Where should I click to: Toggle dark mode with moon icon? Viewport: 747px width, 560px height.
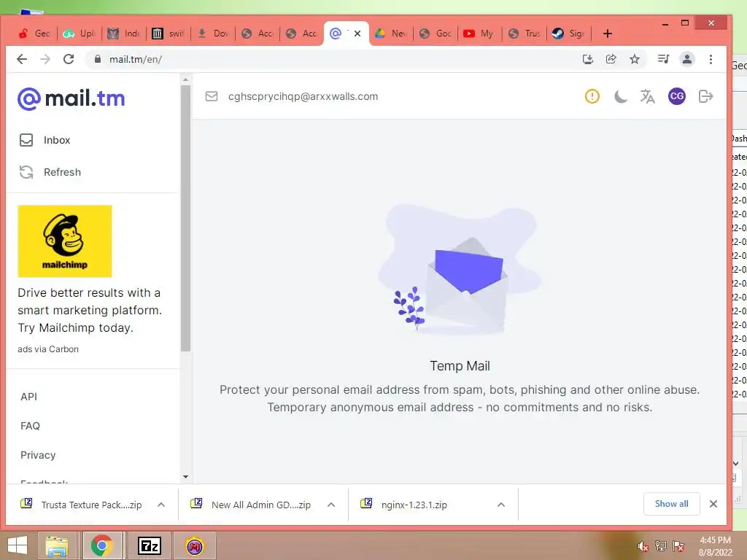click(620, 97)
